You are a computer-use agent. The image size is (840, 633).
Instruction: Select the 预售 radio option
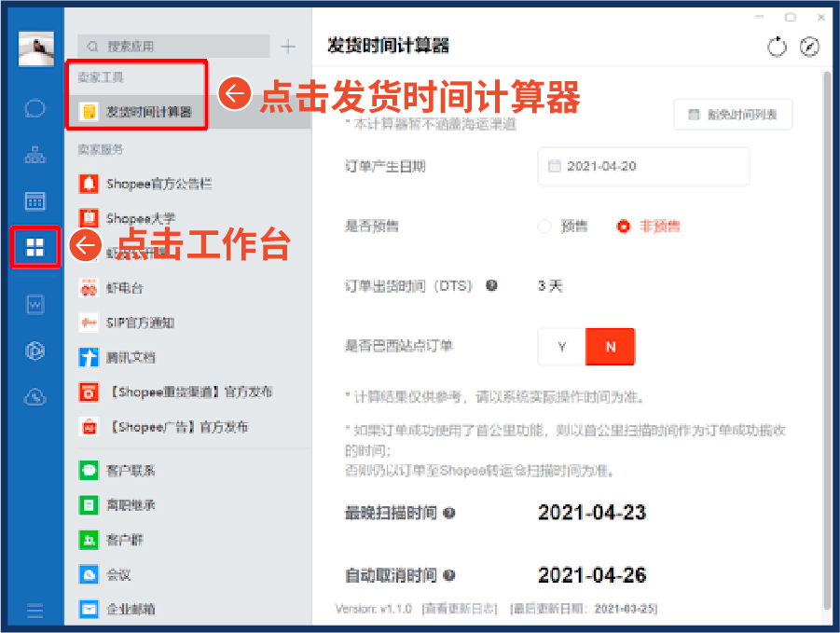[544, 226]
